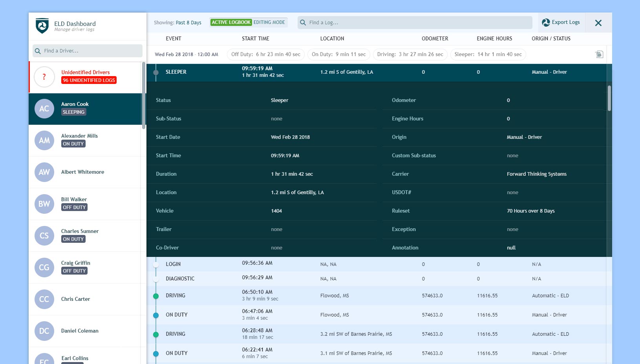Viewport: 640px width, 364px height.
Task: Open the Sleeper time breakdown chip
Action: 488,55
